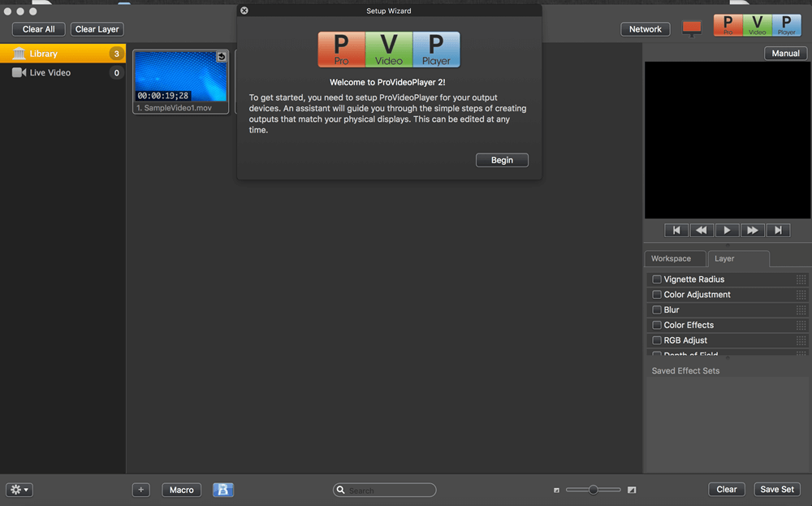Open the gear settings dropdown

coord(19,490)
